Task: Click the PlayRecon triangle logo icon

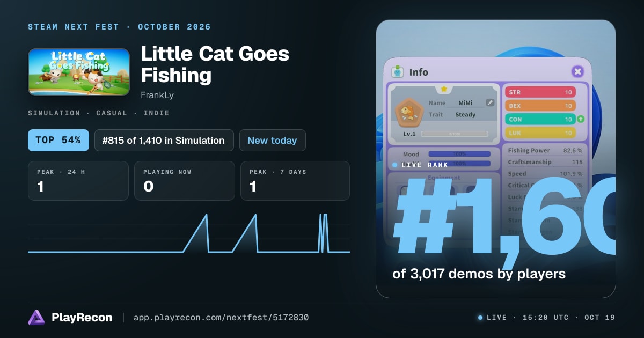Action: point(36,318)
